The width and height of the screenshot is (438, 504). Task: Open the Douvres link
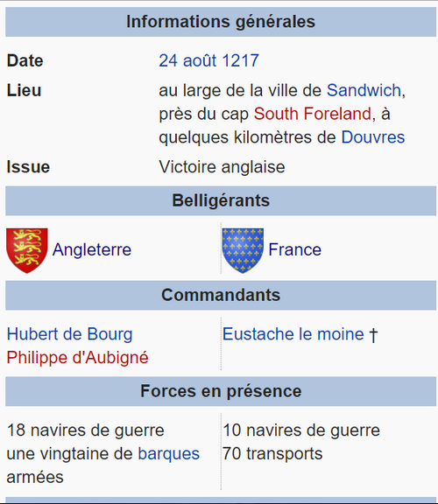(373, 137)
